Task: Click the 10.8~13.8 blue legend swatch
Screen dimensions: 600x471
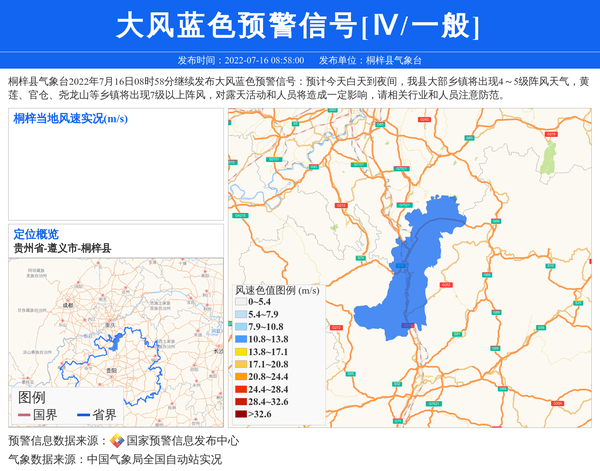Action: (241, 339)
